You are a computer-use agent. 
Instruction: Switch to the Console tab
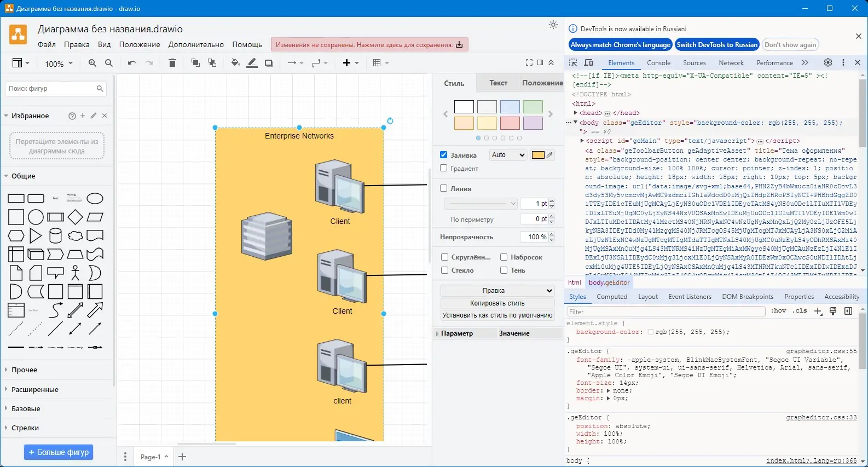(658, 63)
